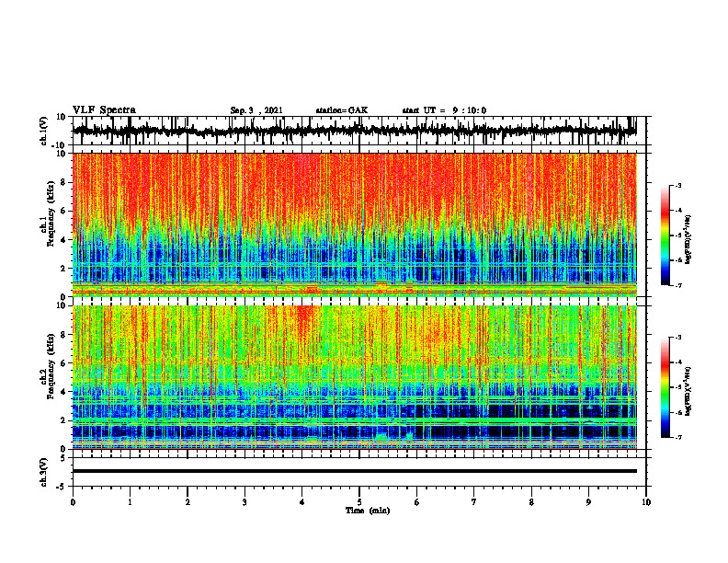The image size is (728, 563).
Task: Click the "-7" label on ch.1 color bar
Action: (x=677, y=285)
